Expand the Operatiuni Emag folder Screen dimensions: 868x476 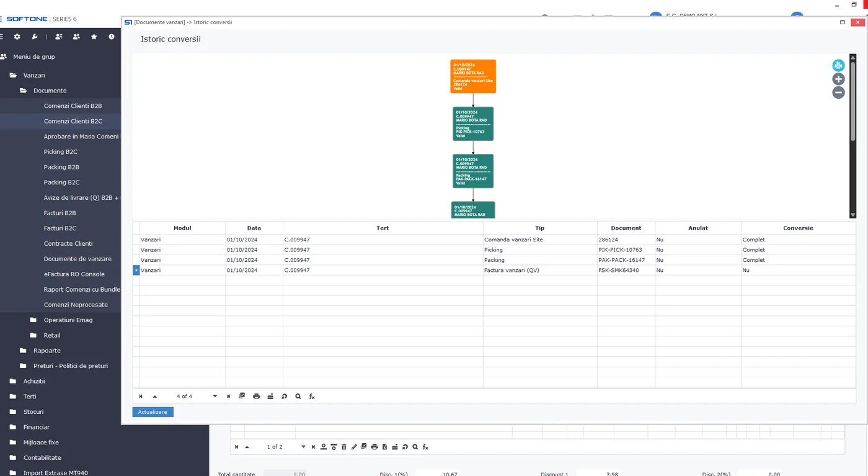[33, 320]
